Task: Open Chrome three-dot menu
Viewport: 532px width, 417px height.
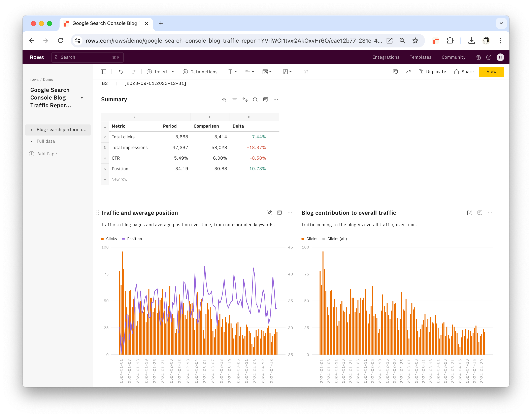Action: pyautogui.click(x=500, y=41)
